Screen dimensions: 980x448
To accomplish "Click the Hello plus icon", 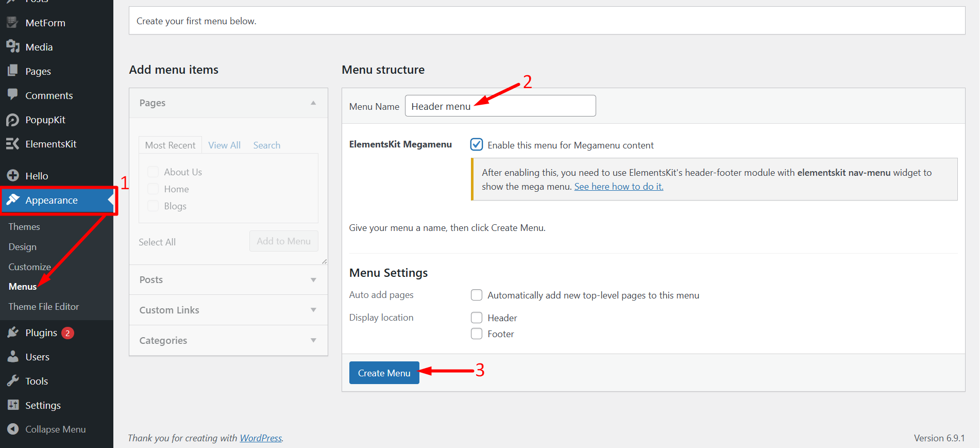I will point(13,176).
